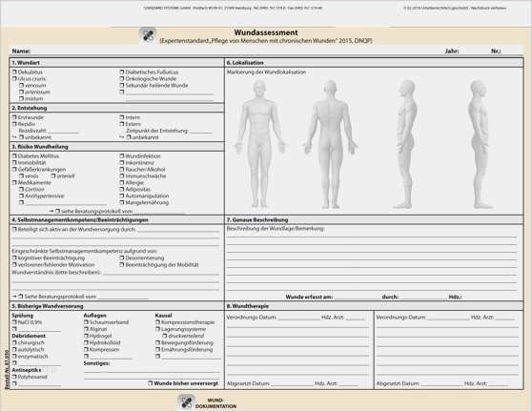Screen dimensions: 532x412
Task: Click the Jahr field
Action: 474,51
